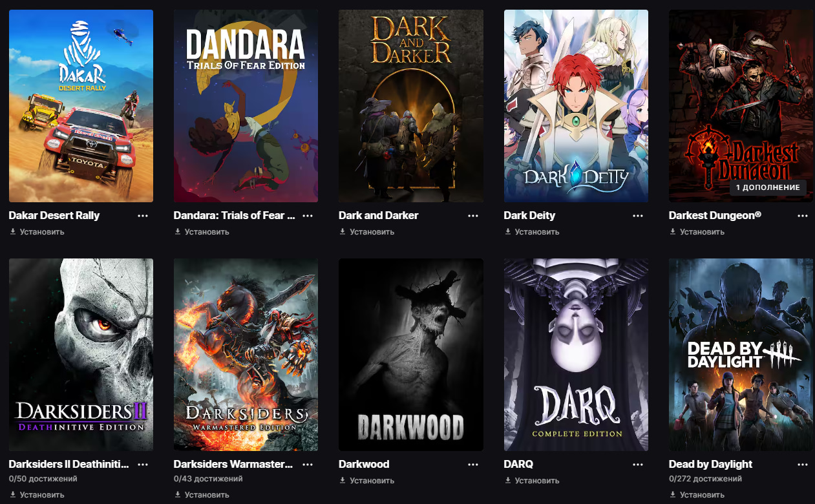Install DARQ using Установить link

point(532,481)
